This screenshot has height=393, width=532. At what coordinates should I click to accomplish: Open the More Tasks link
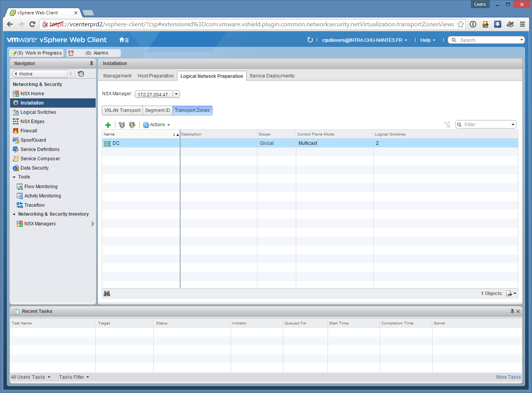tap(508, 377)
